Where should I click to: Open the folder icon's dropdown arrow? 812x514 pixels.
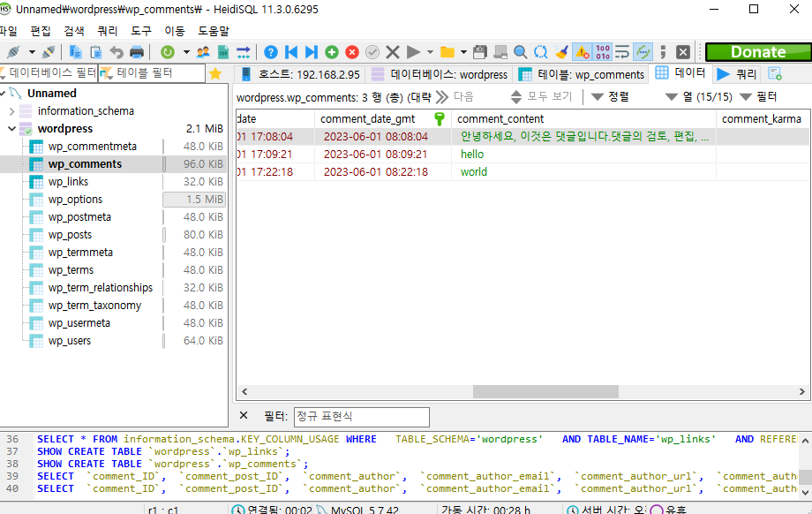click(x=463, y=52)
